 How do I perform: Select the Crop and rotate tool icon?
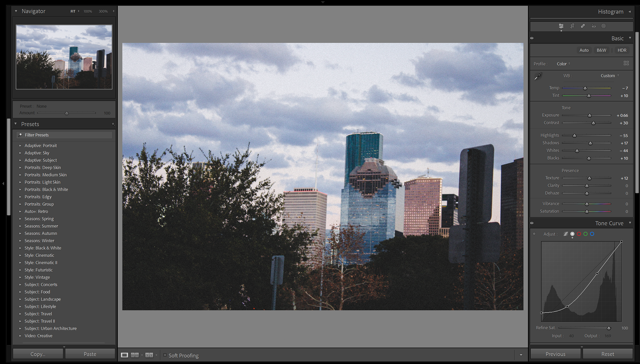(572, 26)
